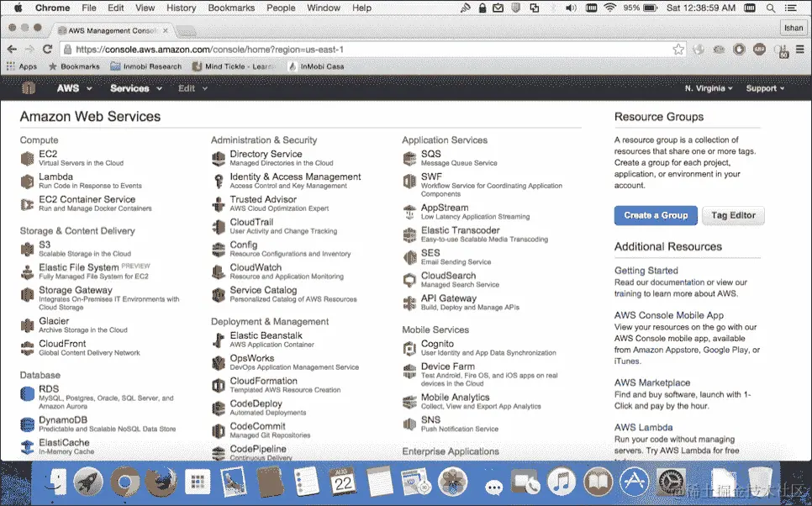Click the CloudWatch service icon

coord(219,271)
